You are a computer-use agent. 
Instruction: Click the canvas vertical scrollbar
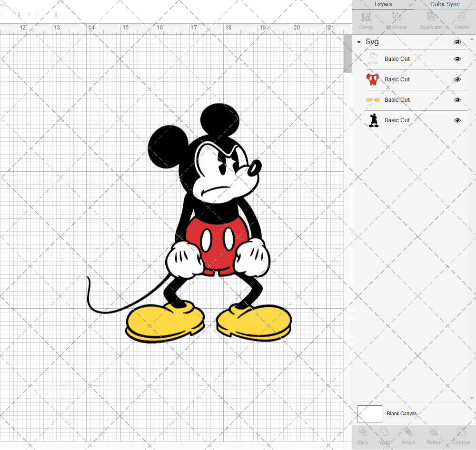coord(347,53)
